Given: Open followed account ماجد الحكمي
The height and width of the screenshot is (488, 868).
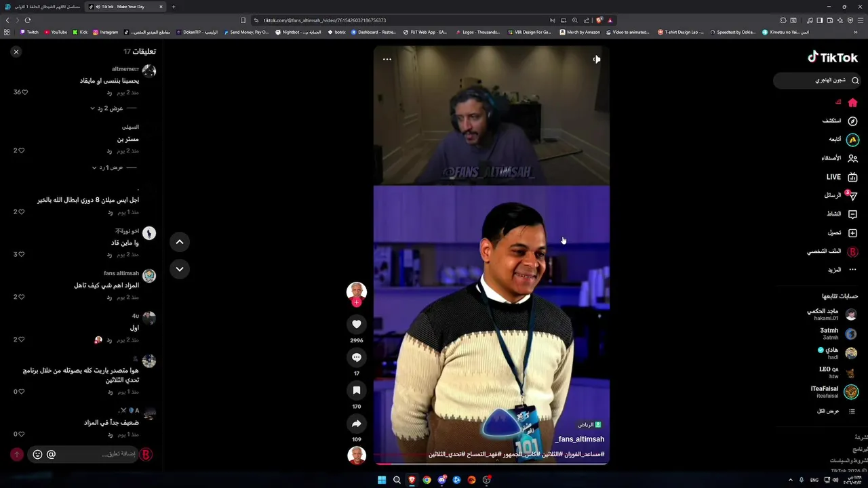Looking at the screenshot, I should [832, 314].
